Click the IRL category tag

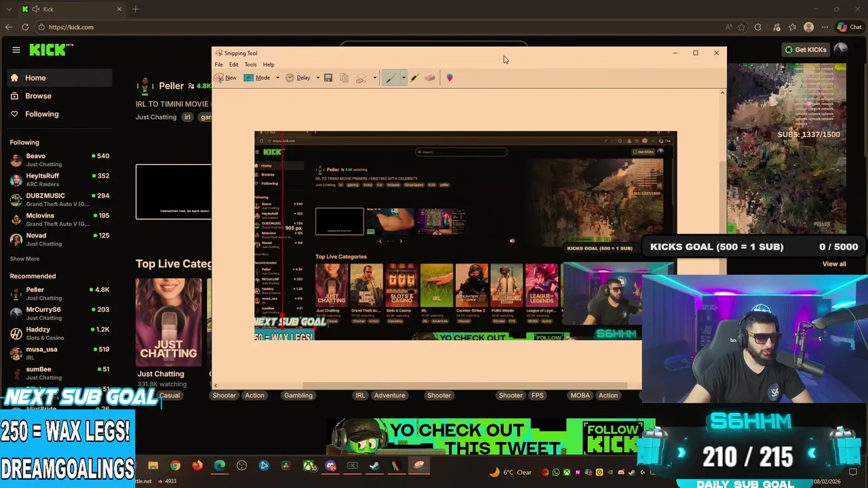(360, 395)
